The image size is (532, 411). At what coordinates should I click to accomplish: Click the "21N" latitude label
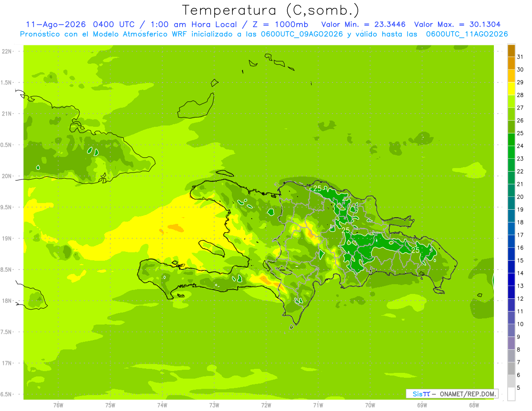[7, 114]
